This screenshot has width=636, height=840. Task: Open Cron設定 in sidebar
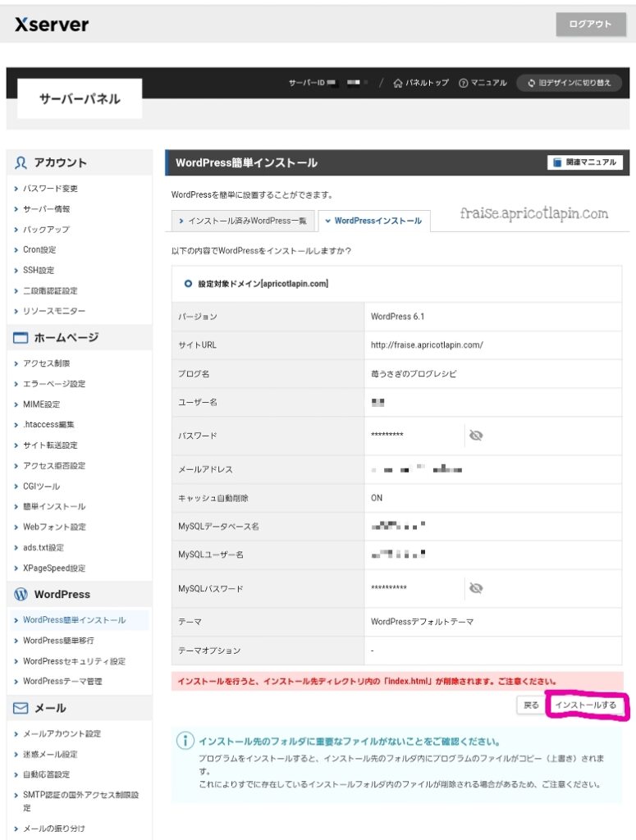[39, 249]
